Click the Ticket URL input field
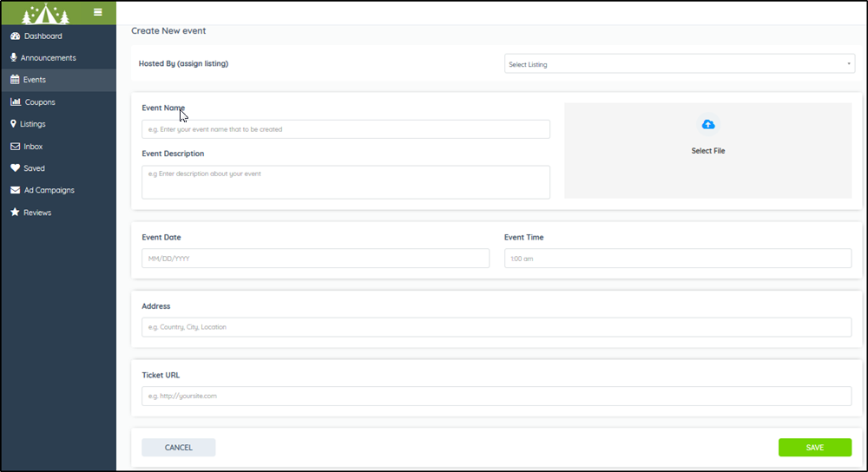The width and height of the screenshot is (868, 472). (496, 396)
